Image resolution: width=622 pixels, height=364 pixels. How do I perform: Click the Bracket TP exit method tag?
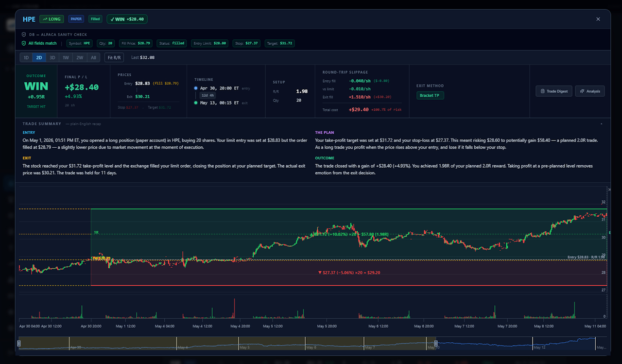(430, 95)
